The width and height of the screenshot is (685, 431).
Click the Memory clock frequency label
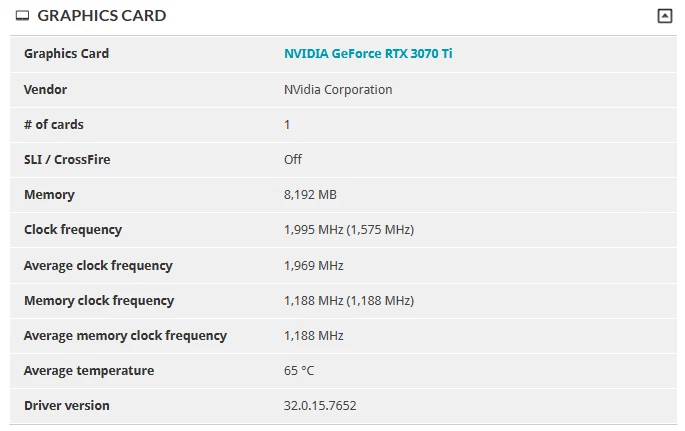[x=99, y=300]
